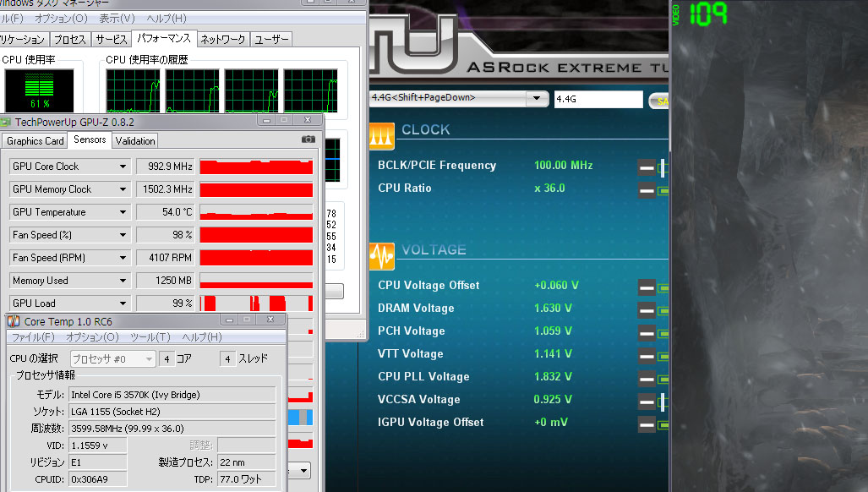
Task: Click the 22 nm manufacturing process field
Action: tap(247, 462)
